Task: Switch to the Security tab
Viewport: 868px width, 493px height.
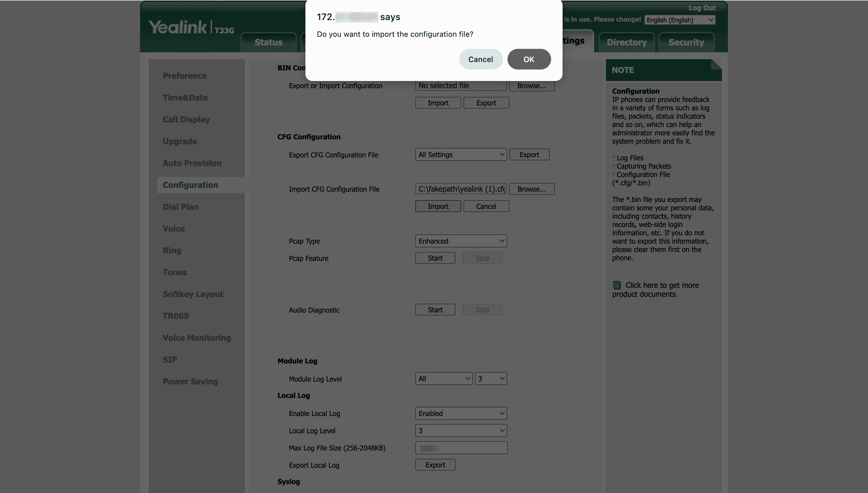Action: 686,42
